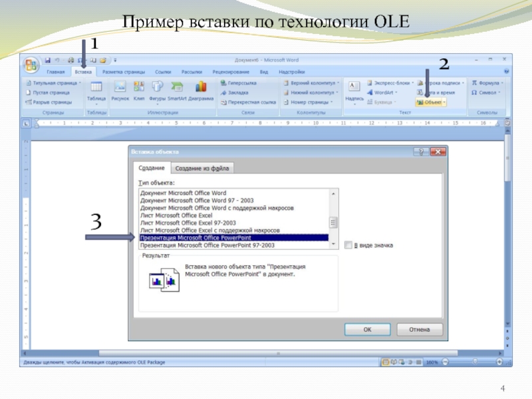Select Лист Microsoft Office Excel in list
532x399 pixels.
[176, 215]
